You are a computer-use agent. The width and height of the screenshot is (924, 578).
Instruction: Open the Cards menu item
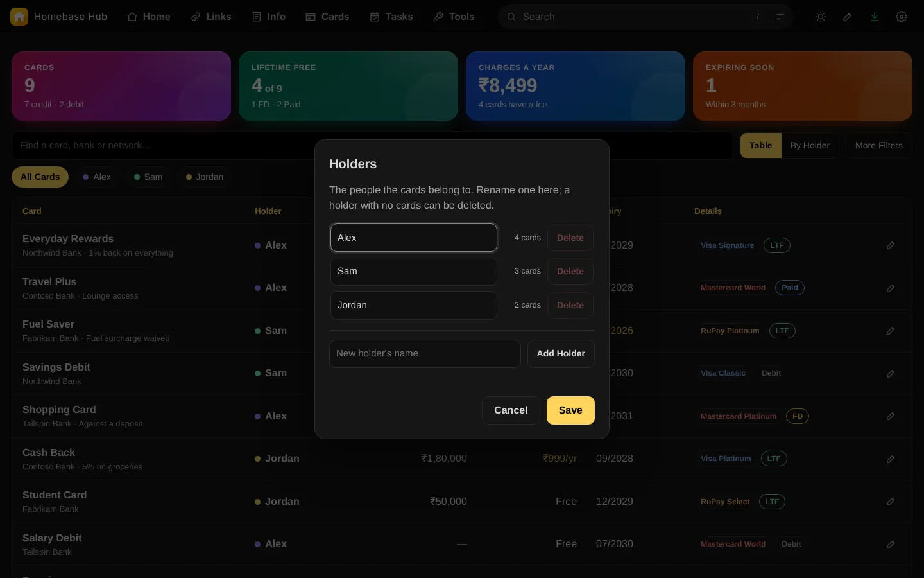(327, 17)
